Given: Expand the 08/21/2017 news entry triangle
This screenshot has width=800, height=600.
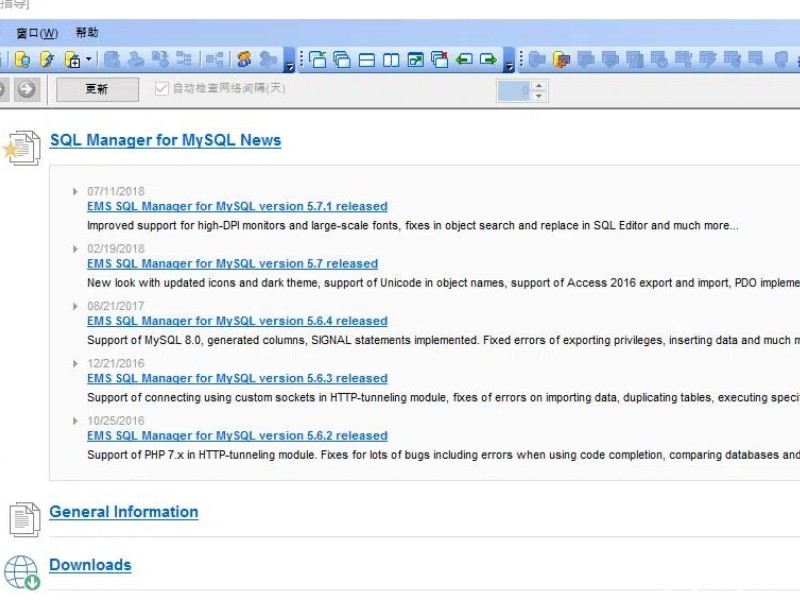Looking at the screenshot, I should click(x=75, y=306).
